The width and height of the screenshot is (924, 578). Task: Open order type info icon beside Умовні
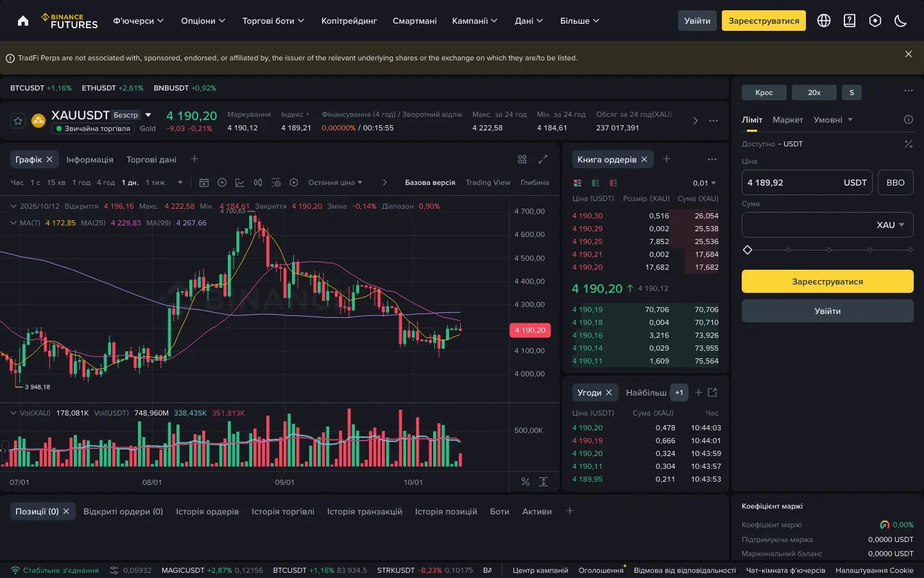909,119
